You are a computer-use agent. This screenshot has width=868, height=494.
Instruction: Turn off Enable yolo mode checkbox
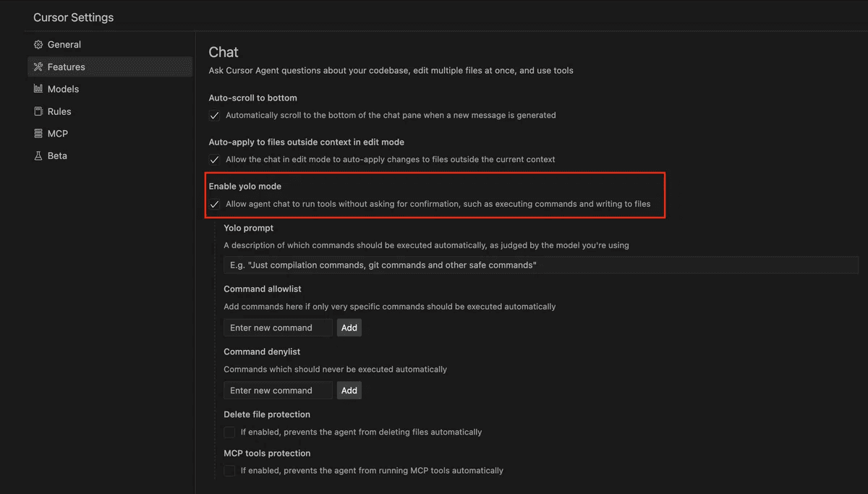[x=214, y=205]
